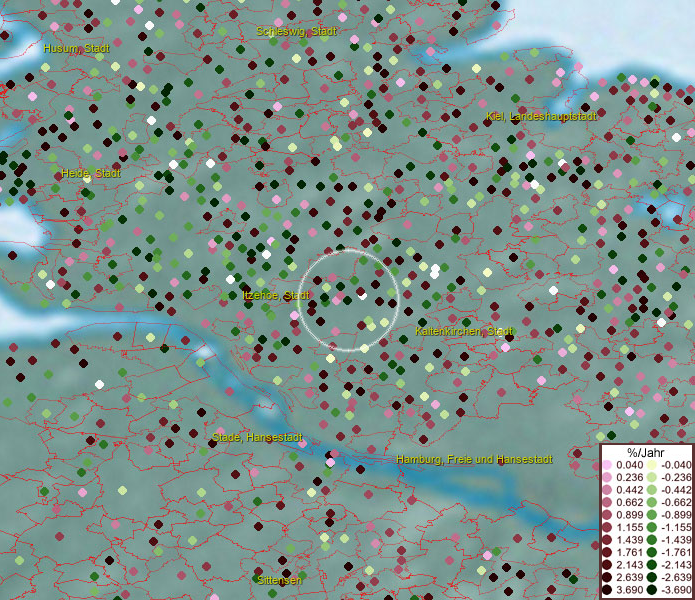Select the Itzehoe, Stadt label
This screenshot has height=600, width=695.
[276, 296]
